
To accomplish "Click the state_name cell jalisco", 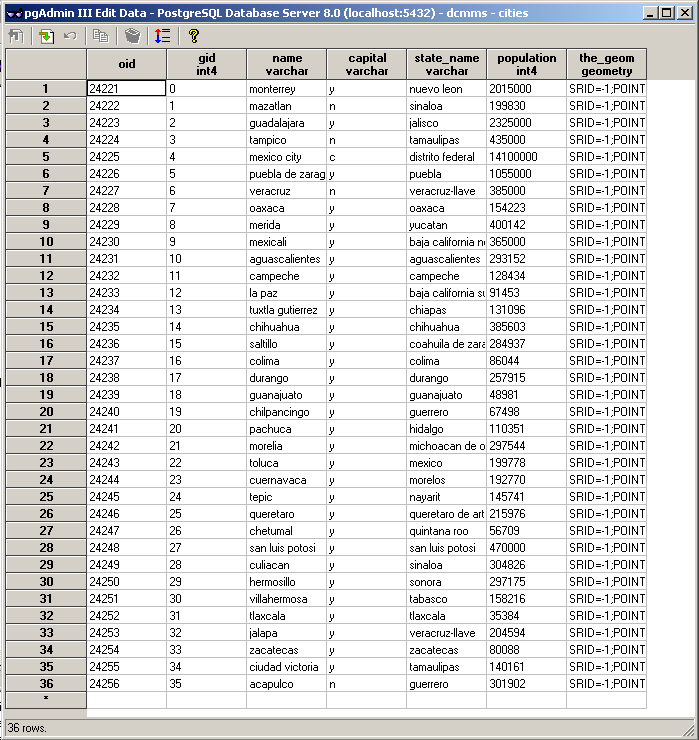I will coord(446,123).
